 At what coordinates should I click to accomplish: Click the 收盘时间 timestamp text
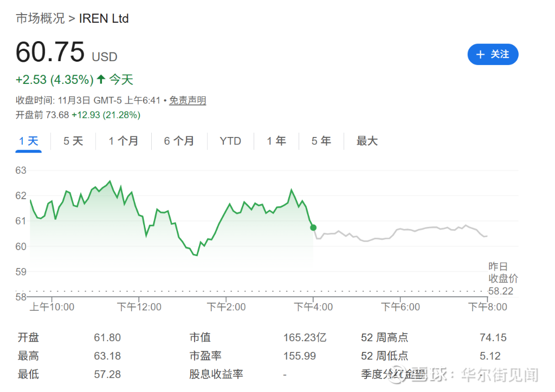pyautogui.click(x=88, y=100)
